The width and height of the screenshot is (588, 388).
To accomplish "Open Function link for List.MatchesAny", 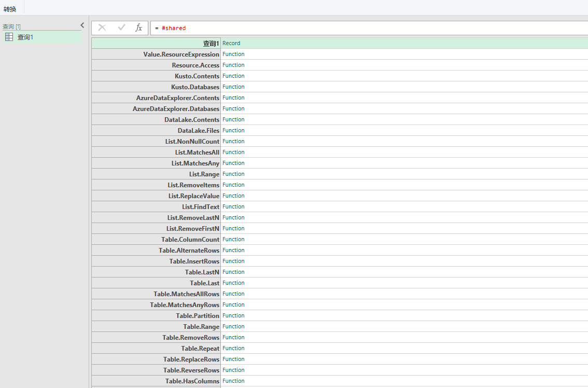I will click(233, 163).
